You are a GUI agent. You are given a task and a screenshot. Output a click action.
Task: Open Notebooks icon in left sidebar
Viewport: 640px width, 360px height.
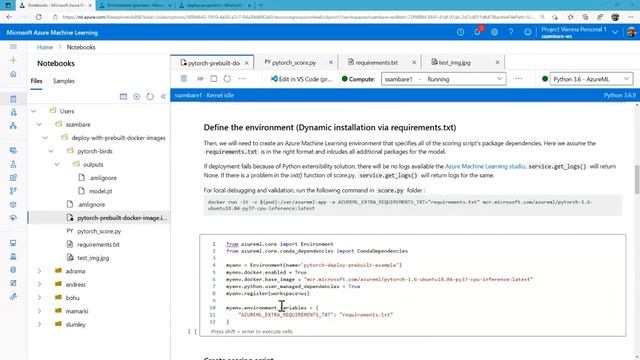[x=13, y=99]
